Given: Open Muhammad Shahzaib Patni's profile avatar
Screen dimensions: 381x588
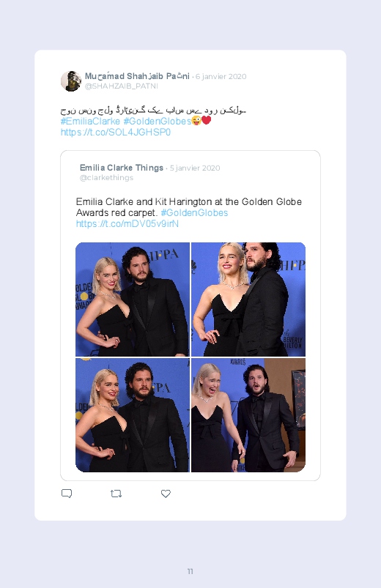Looking at the screenshot, I should coord(71,81).
